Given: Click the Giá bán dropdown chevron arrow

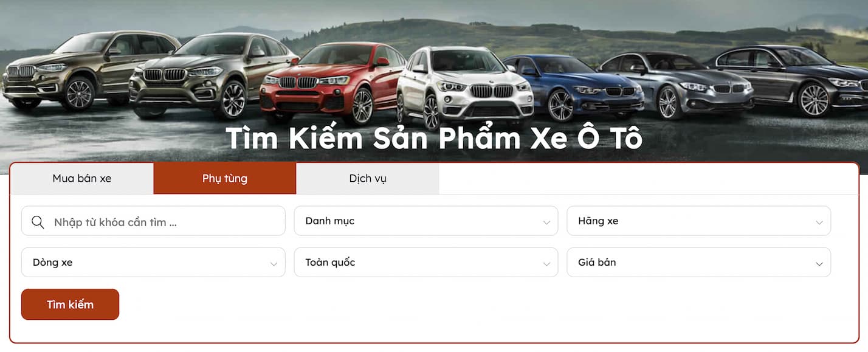Looking at the screenshot, I should 819,264.
